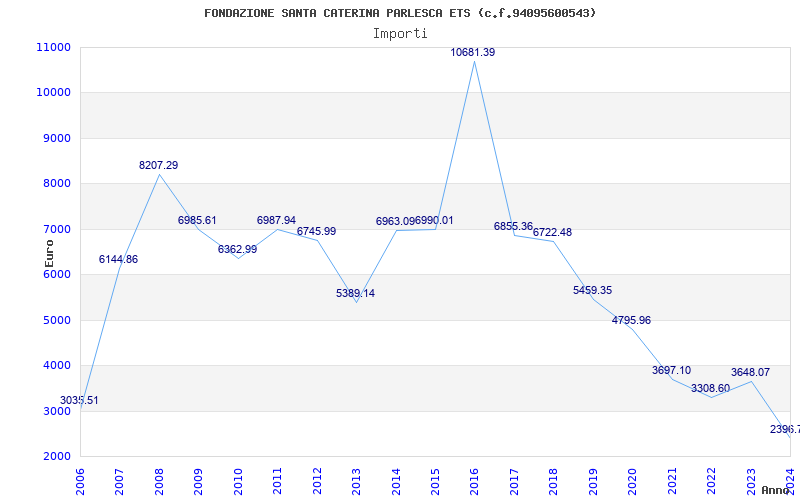The image size is (800, 500).
Task: Click the 2011 x-axis year label
Action: (277, 482)
